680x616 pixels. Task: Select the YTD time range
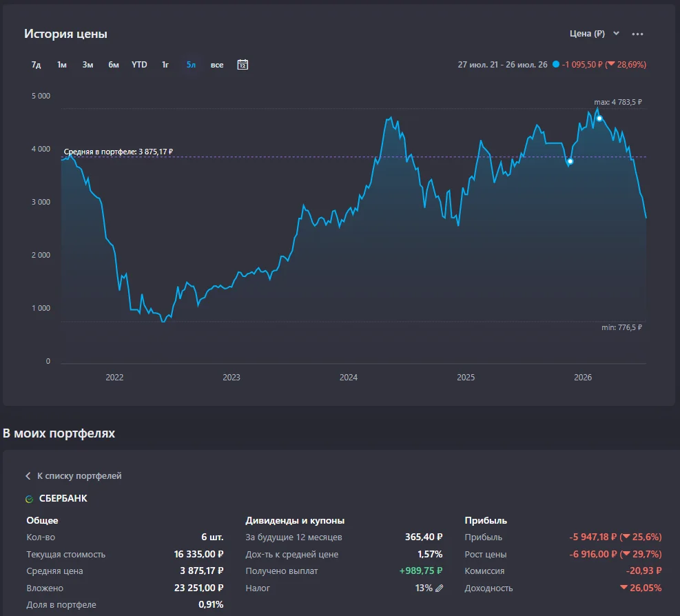139,65
